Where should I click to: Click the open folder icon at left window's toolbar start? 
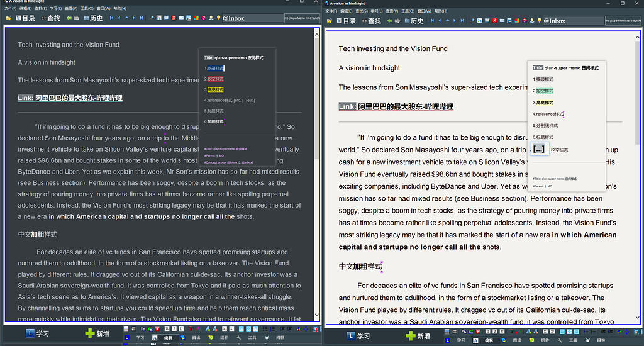[9, 18]
